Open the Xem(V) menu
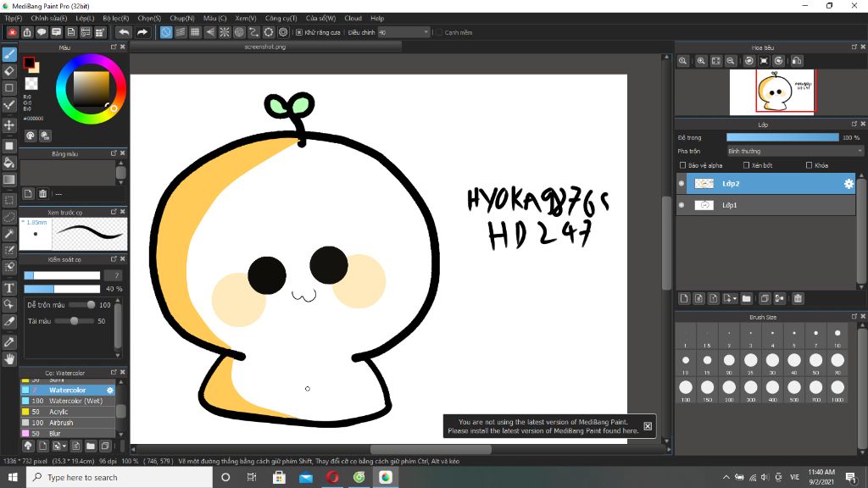This screenshot has width=868, height=488. click(246, 18)
